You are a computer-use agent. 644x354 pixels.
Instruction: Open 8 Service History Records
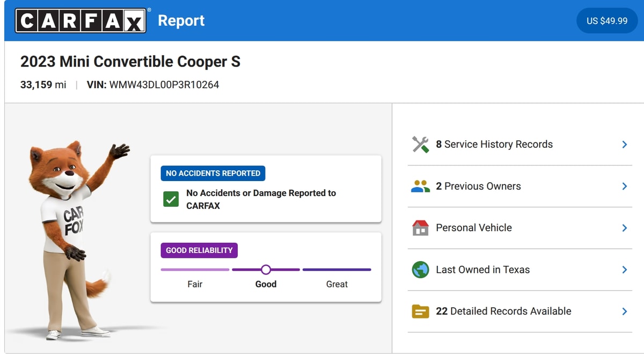(519, 145)
